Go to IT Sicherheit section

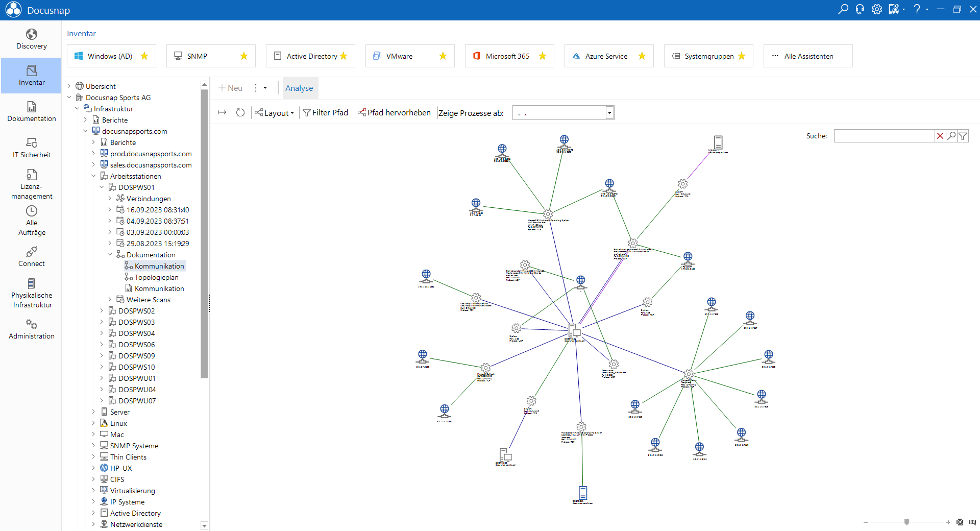point(32,148)
